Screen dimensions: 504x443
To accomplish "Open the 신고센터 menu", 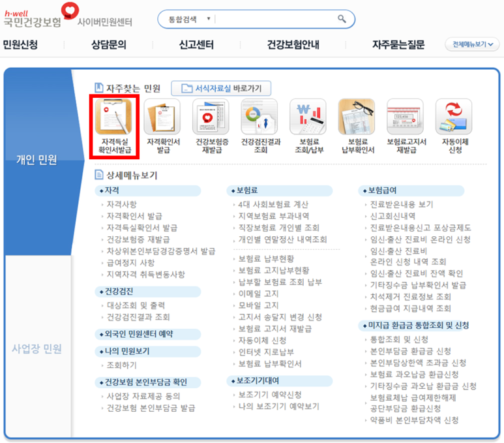I will point(196,44).
